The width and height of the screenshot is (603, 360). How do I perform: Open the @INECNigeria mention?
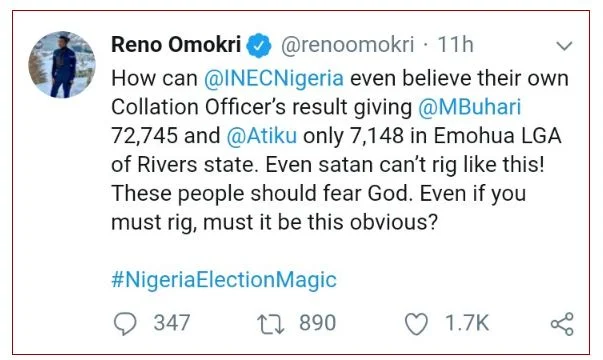pyautogui.click(x=273, y=78)
